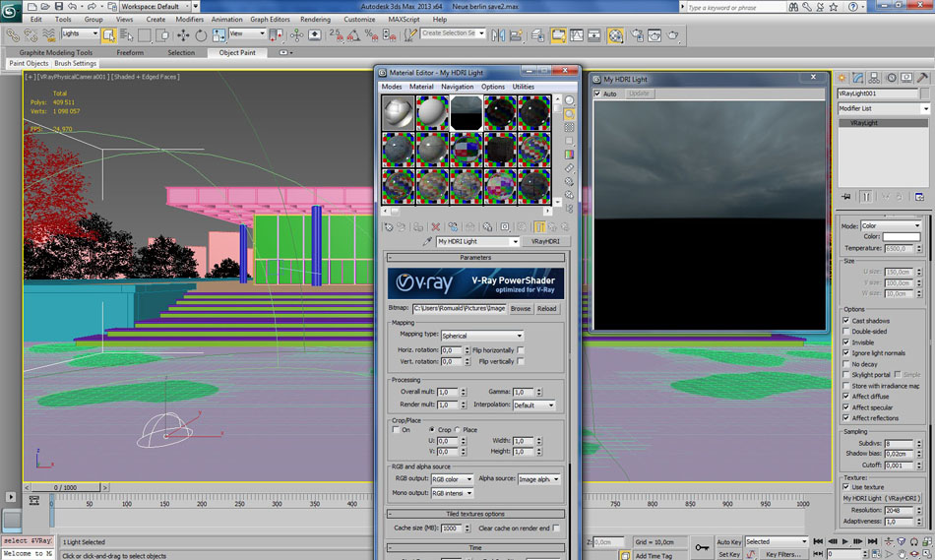Open the light Mode dropdown
This screenshot has height=560, width=935.
[891, 225]
